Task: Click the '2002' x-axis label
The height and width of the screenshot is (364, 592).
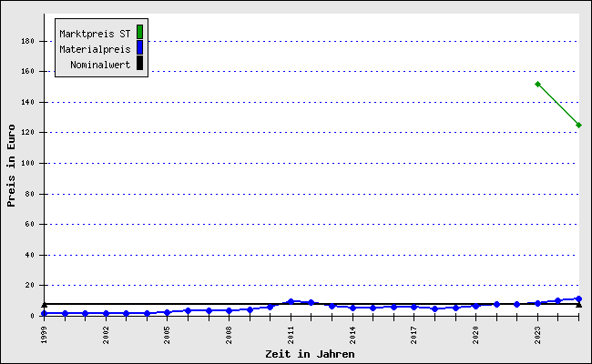Action: (x=106, y=335)
